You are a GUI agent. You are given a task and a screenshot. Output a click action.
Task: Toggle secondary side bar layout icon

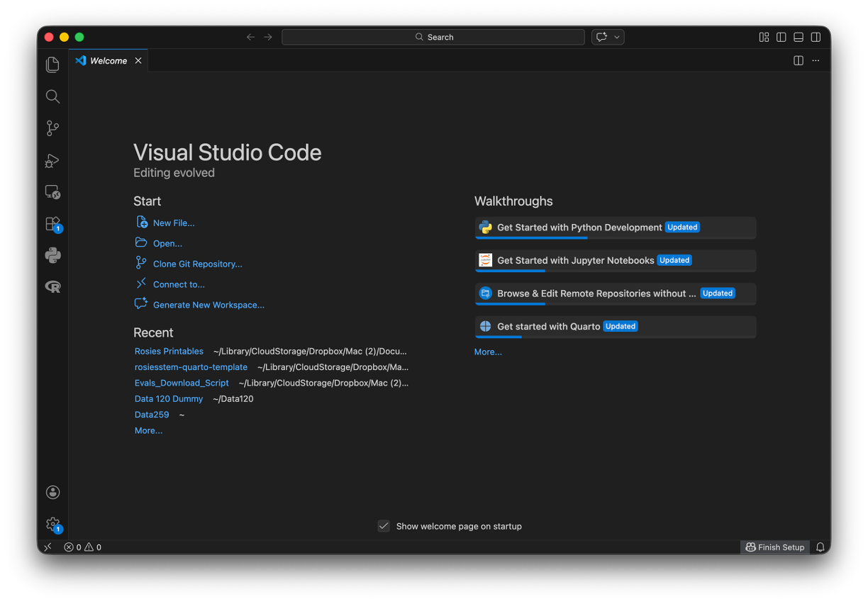point(816,37)
